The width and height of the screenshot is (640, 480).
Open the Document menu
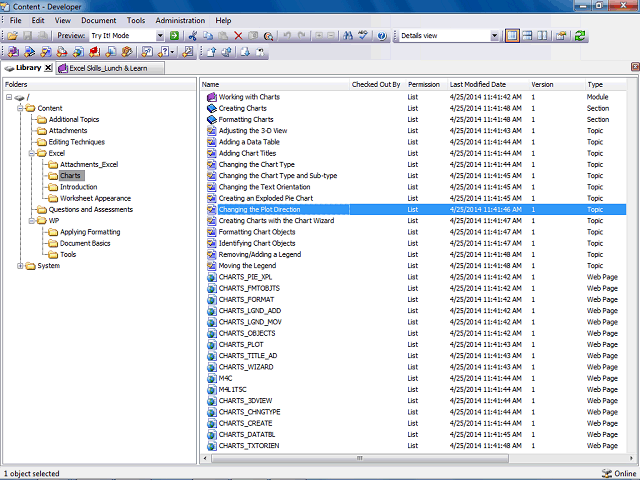click(x=98, y=20)
